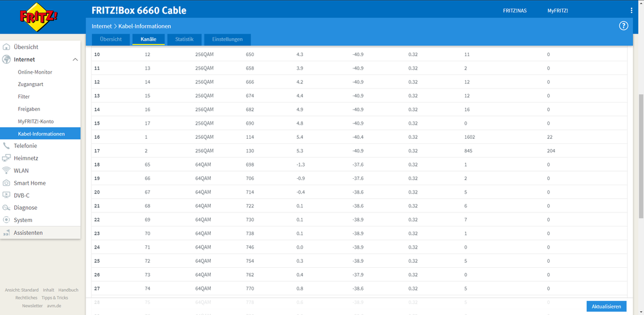Click the page vertical scrollbar thumb
The image size is (644, 315).
(x=641, y=156)
